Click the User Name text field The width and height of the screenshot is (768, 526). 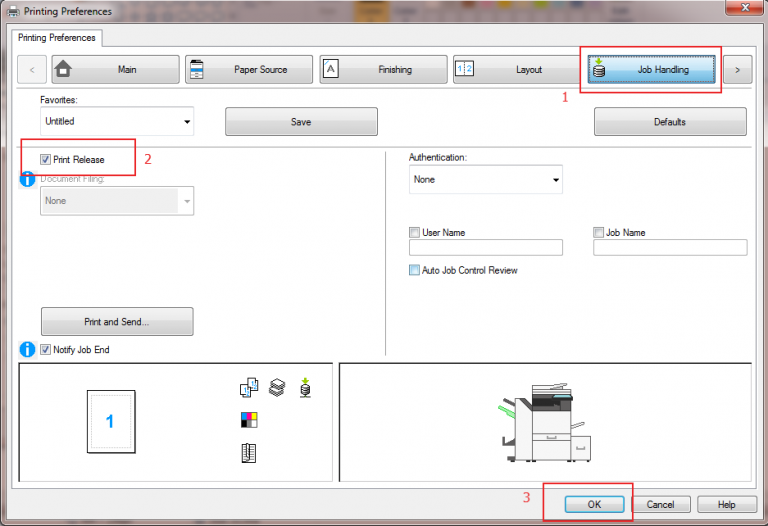(x=486, y=247)
